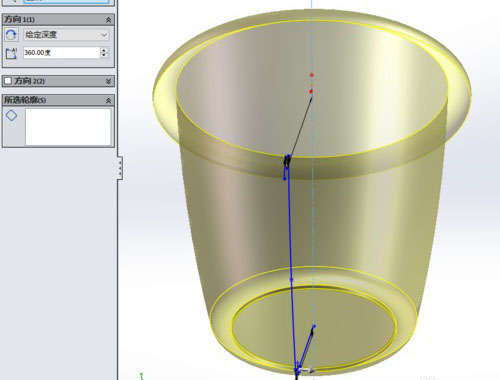
Task: Collapse the 所选轮廓(S) section
Action: [x=108, y=100]
